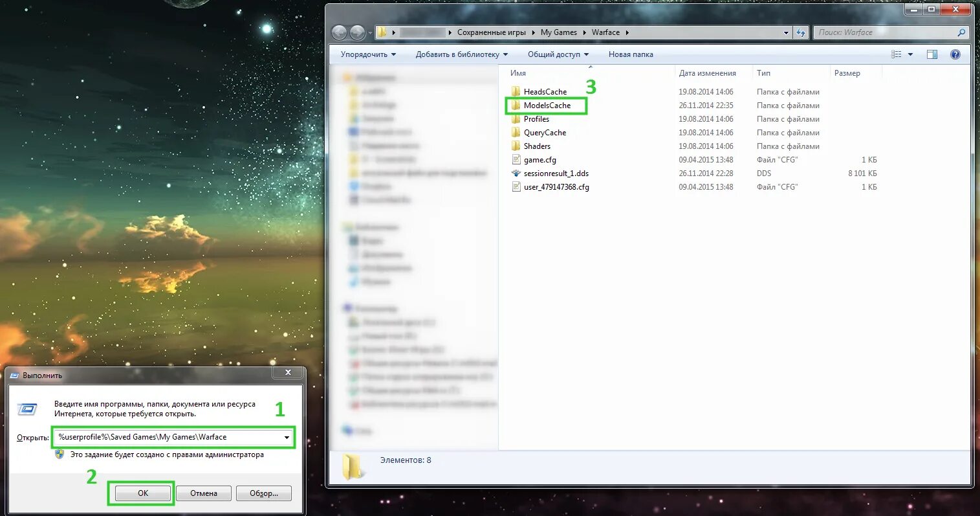The image size is (980, 516).
Task: Expand the arrow after My Games breadcrumb
Action: (585, 32)
